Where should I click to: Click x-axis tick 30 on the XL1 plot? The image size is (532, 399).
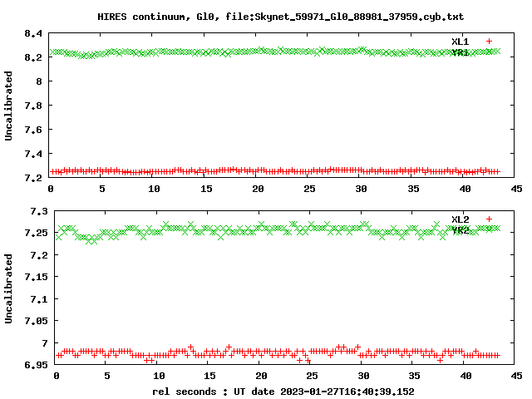point(361,189)
